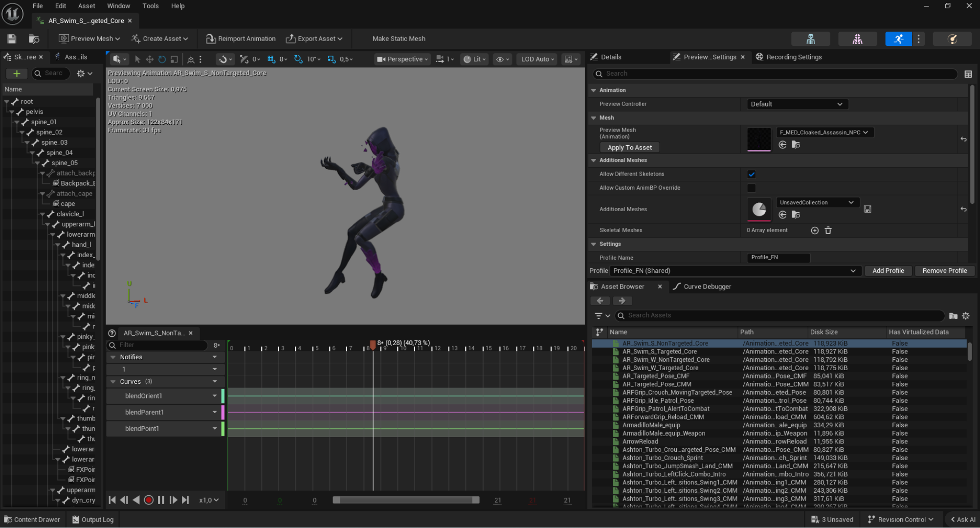This screenshot has width=980, height=528.
Task: Disable Allow Different Skeletons
Action: 752,174
